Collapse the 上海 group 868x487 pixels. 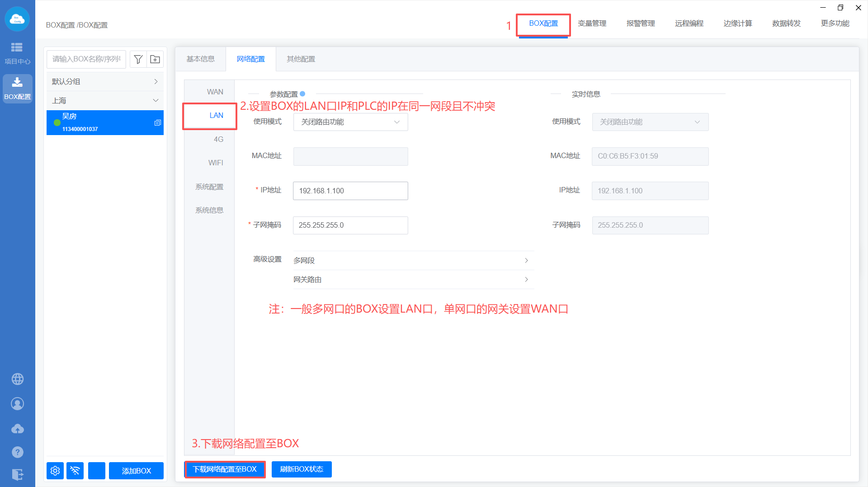tap(156, 100)
